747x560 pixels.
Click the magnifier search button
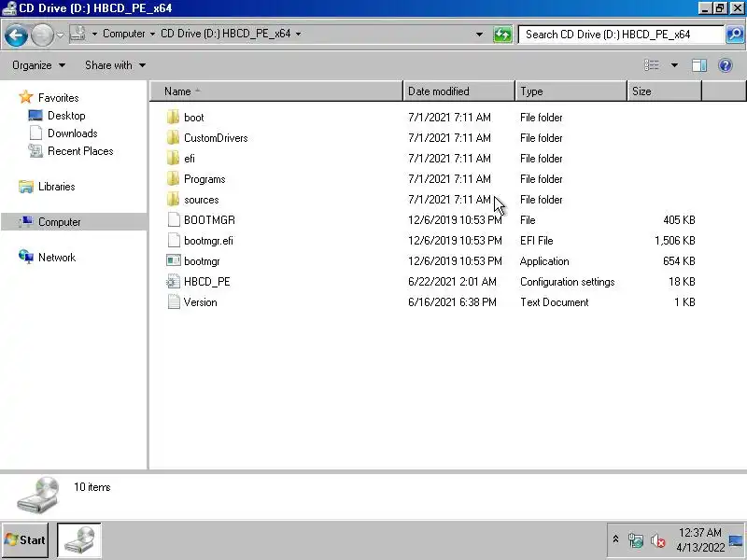(x=735, y=35)
